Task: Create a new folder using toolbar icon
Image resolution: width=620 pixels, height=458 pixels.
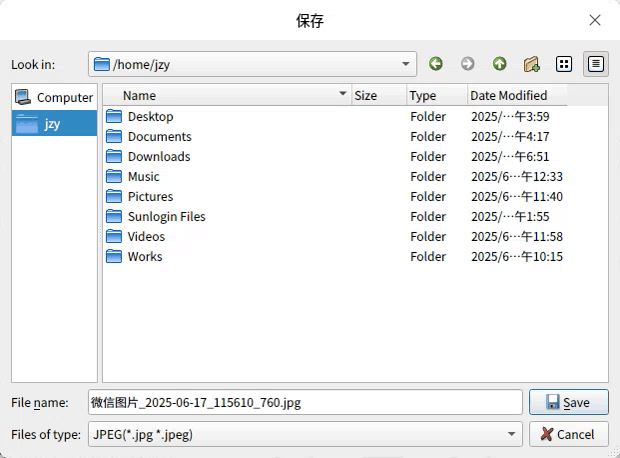Action: [x=531, y=64]
